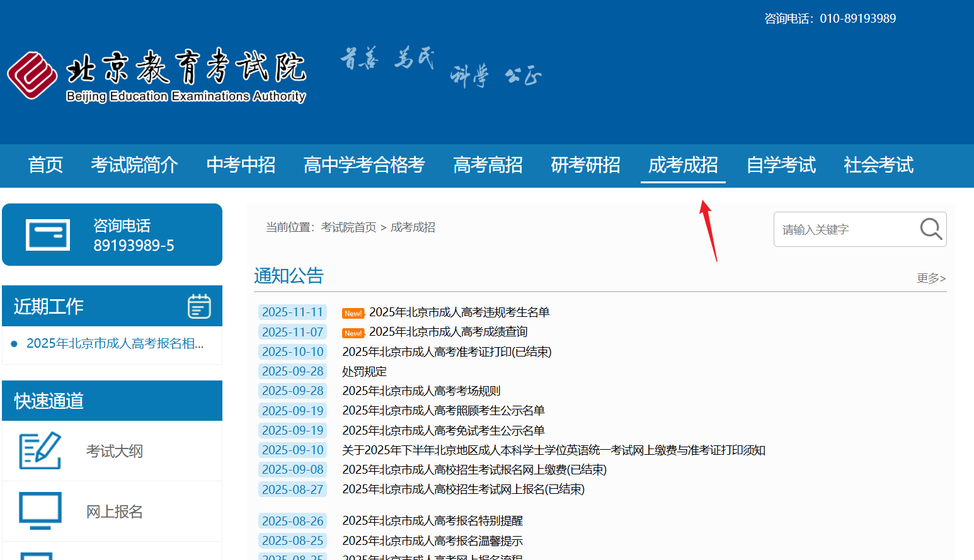Open the 中考中招 section
Viewport: 974px width, 560px height.
tap(241, 165)
